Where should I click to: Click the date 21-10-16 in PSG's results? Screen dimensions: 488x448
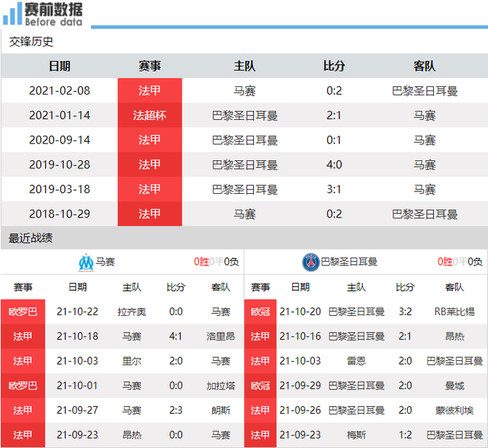point(300,336)
